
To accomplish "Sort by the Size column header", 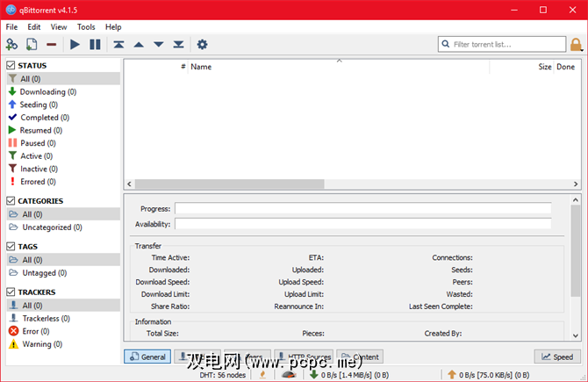I will click(521, 67).
